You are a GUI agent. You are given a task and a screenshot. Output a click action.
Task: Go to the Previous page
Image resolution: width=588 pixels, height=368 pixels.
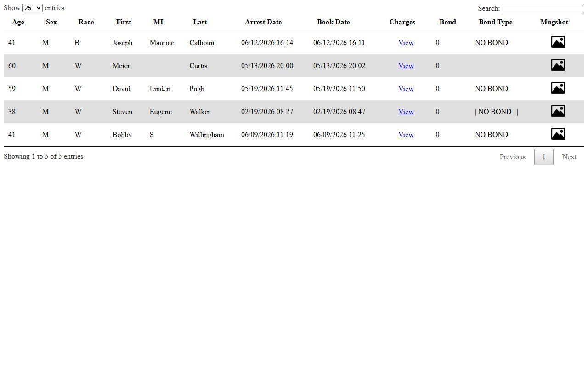point(512,157)
